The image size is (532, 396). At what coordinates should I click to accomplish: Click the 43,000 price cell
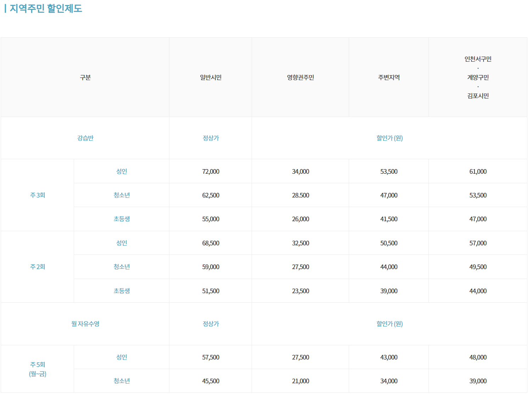click(389, 357)
